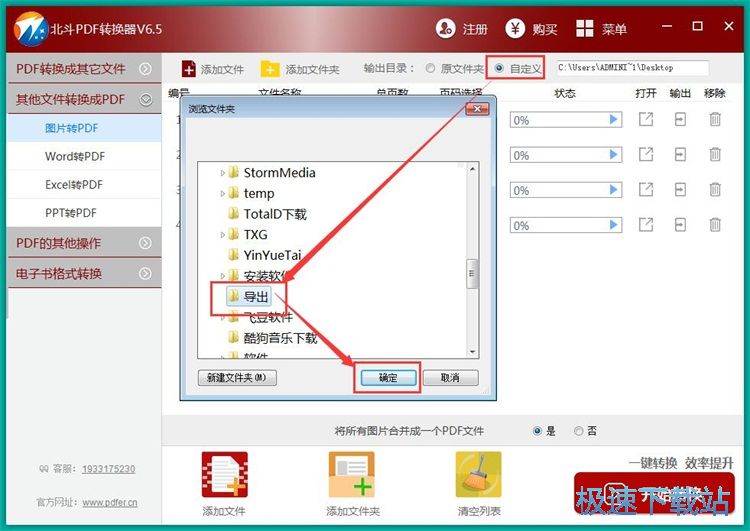Screen dimensions: 750x531
Task: Open file icon in second row
Action: pyautogui.click(x=646, y=155)
